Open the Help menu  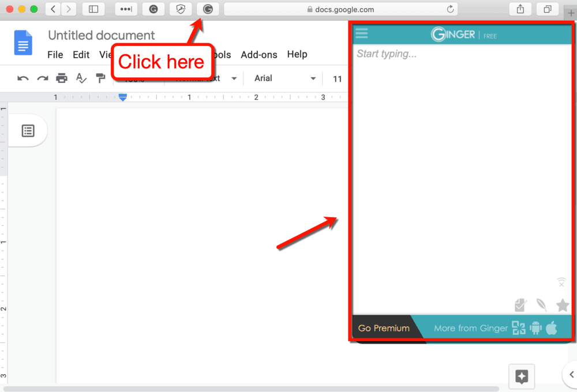pyautogui.click(x=297, y=54)
